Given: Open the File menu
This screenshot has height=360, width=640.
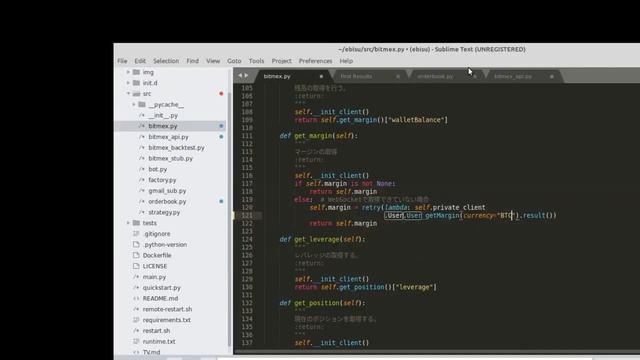Looking at the screenshot, I should click(122, 61).
